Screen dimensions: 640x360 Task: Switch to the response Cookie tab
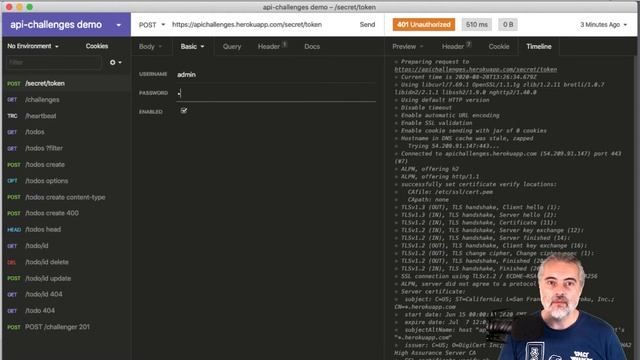coord(499,47)
